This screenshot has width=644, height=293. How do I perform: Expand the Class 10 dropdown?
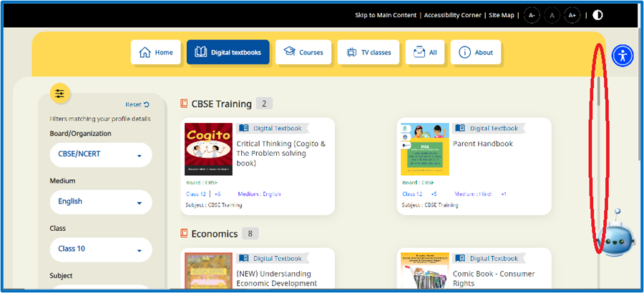pos(101,249)
